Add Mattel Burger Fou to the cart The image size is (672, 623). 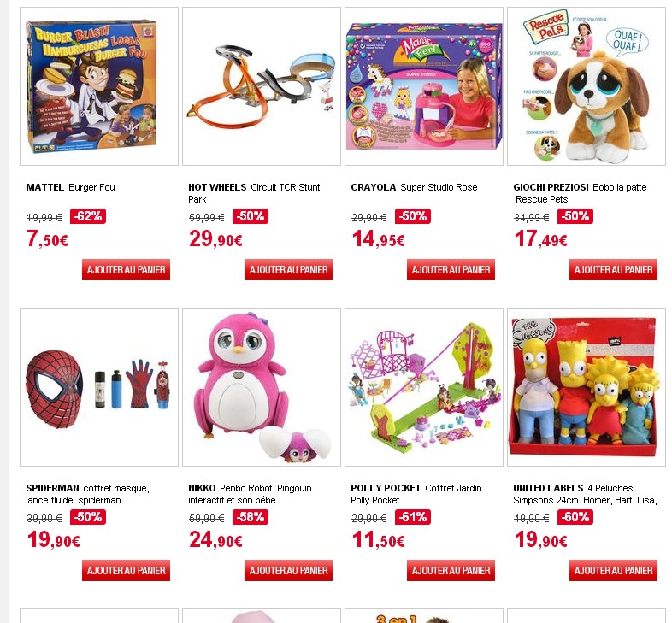tap(126, 269)
